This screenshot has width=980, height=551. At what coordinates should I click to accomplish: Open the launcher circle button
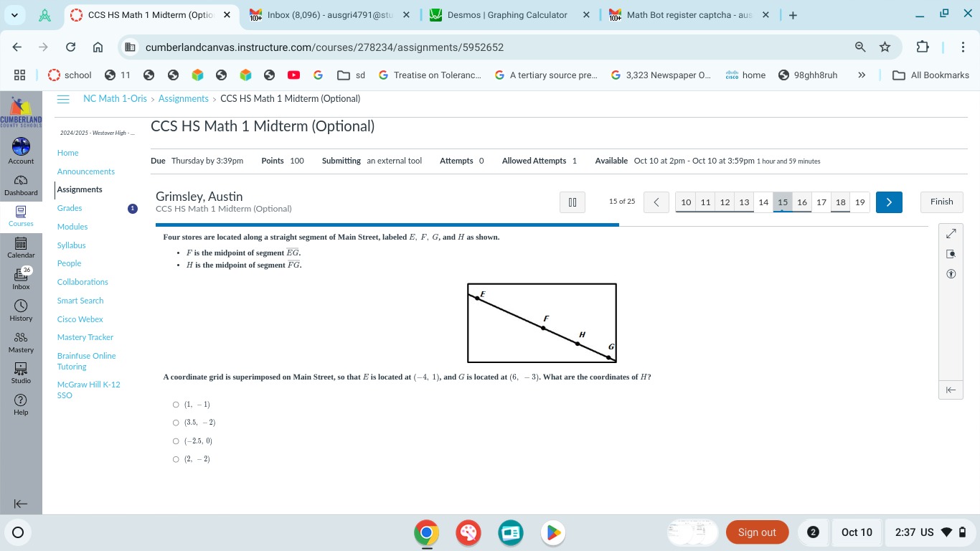tap(19, 532)
